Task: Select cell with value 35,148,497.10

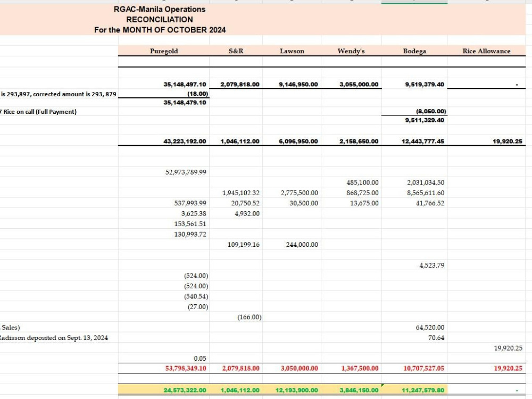Action: [x=185, y=85]
